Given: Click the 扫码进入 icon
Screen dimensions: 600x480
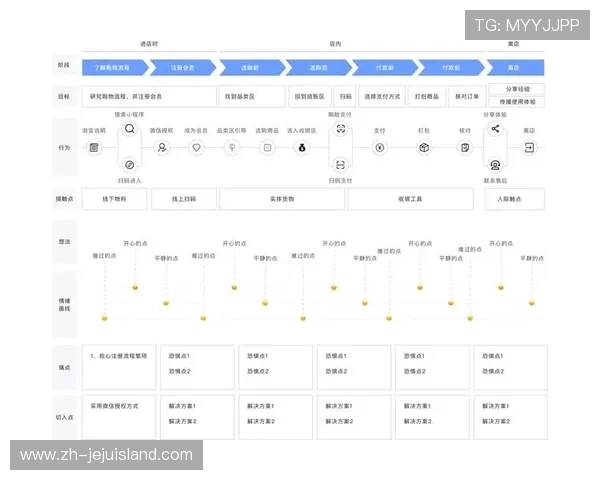Looking at the screenshot, I should (130, 165).
